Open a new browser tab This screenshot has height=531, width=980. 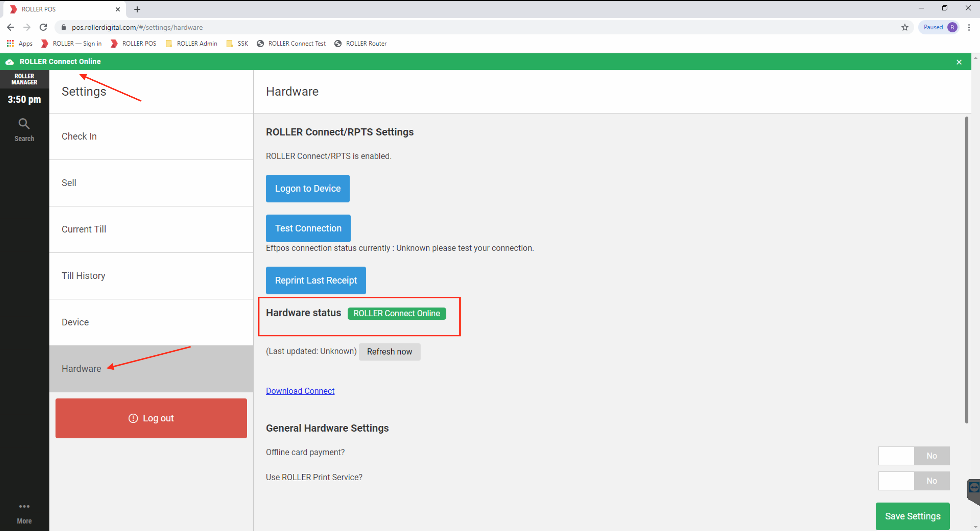(137, 9)
